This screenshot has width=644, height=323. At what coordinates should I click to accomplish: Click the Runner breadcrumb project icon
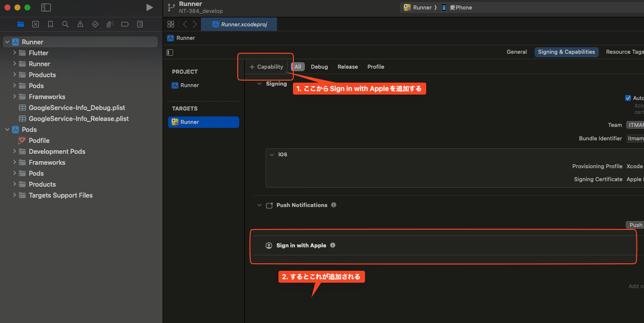coord(171,38)
